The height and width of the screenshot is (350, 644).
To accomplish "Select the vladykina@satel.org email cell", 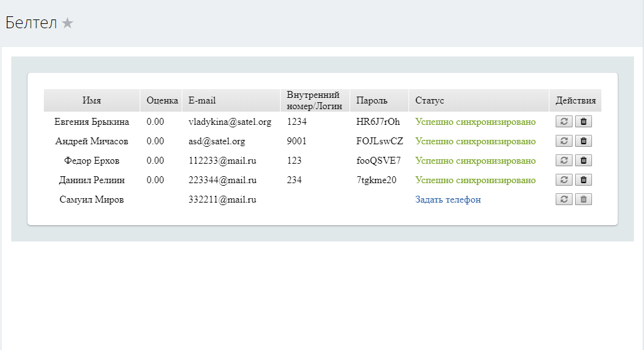I will point(230,122).
